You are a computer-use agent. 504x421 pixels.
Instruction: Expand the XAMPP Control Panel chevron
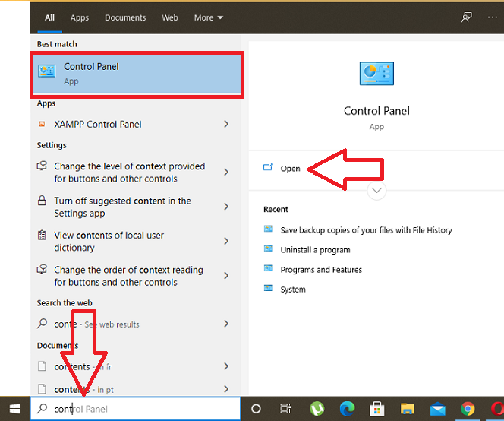click(x=226, y=124)
